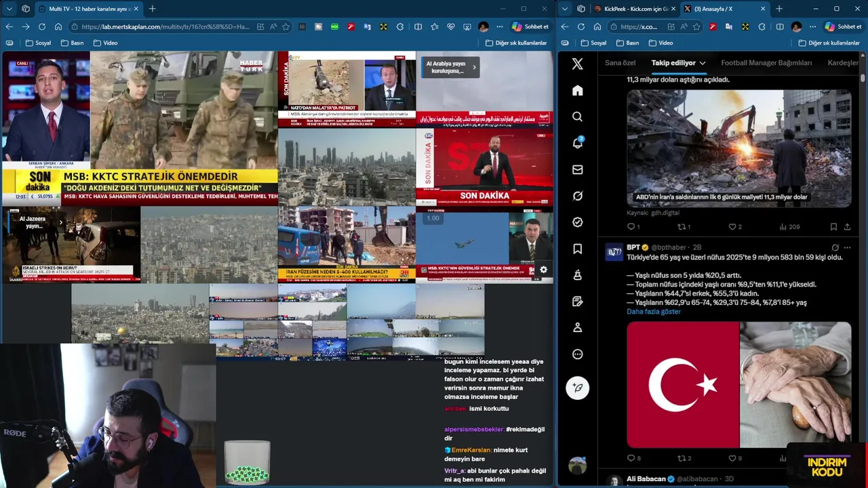Select the Habertürk KKTC stratejik video tile
The width and height of the screenshot is (868, 488).
140,129
